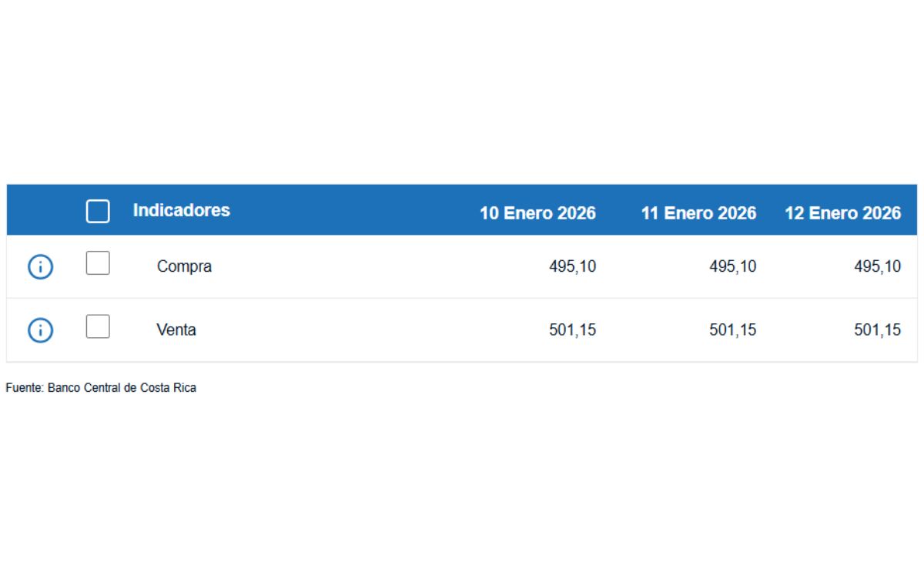Select the Venta label in the table

pyautogui.click(x=178, y=329)
